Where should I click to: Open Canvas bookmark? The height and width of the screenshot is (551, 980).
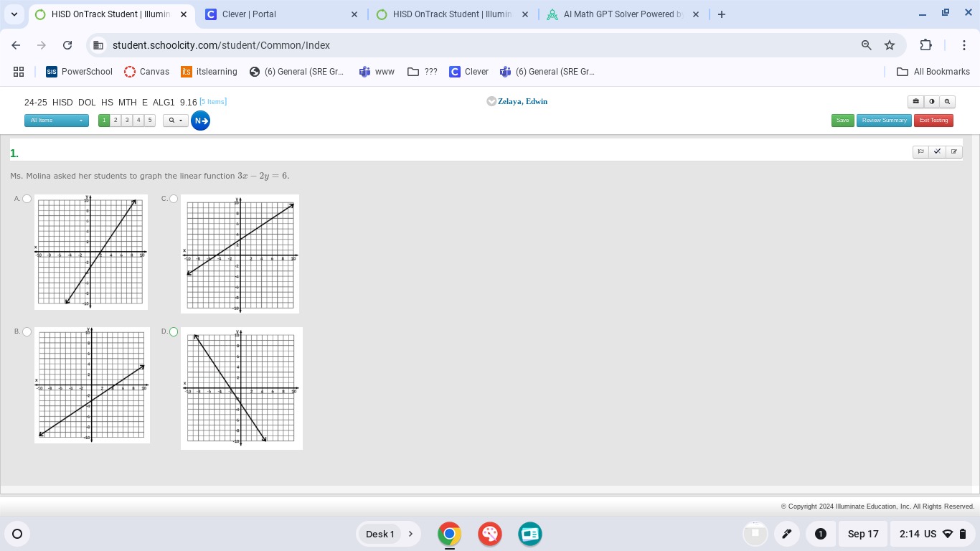click(x=147, y=72)
